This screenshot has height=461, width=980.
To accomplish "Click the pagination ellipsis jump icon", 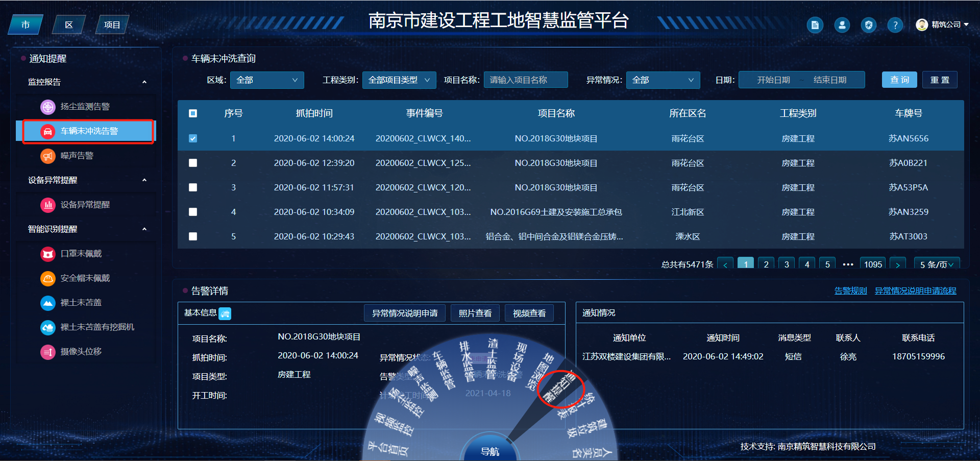I will coord(848,264).
